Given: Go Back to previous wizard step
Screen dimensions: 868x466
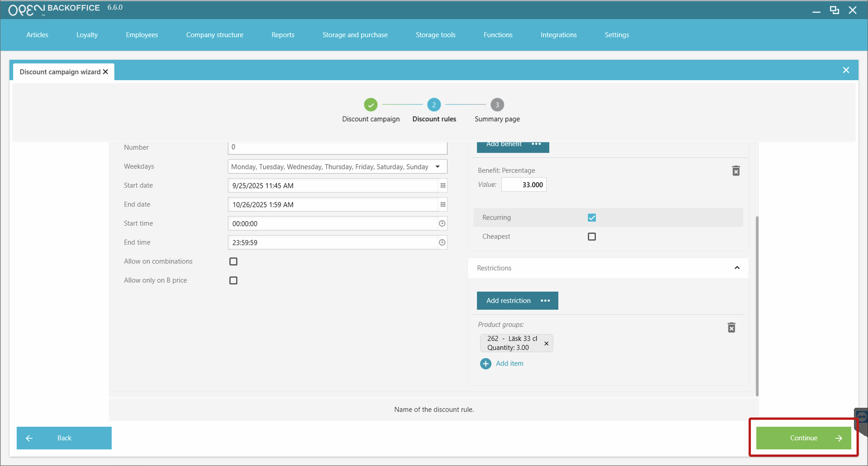Looking at the screenshot, I should 64,438.
